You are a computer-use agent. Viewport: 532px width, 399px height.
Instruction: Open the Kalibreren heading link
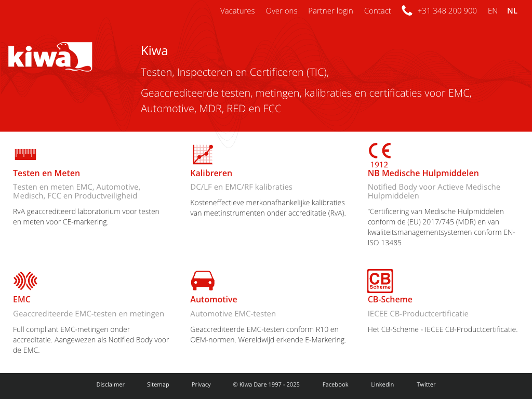[x=211, y=173]
